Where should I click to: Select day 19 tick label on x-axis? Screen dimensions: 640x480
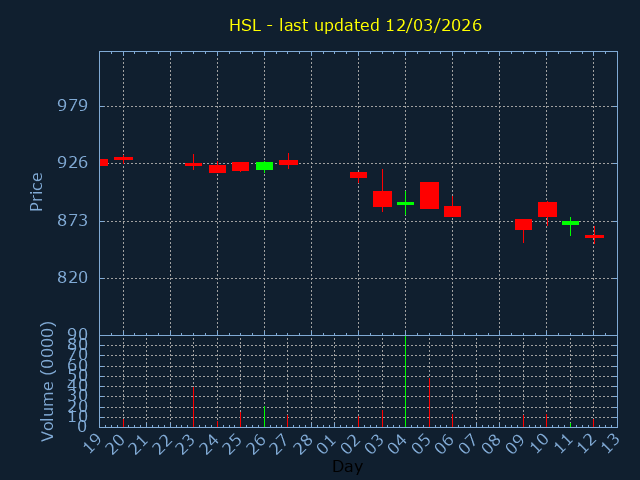click(x=93, y=442)
